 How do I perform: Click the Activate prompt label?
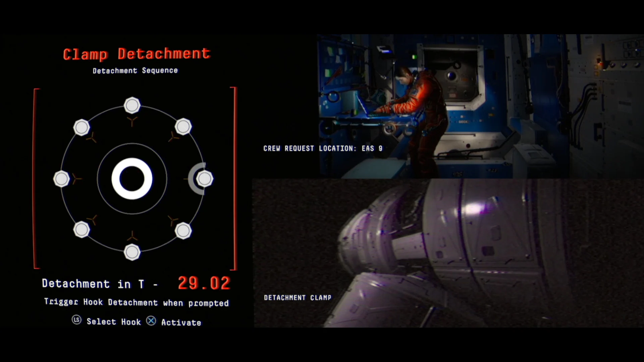(x=181, y=322)
